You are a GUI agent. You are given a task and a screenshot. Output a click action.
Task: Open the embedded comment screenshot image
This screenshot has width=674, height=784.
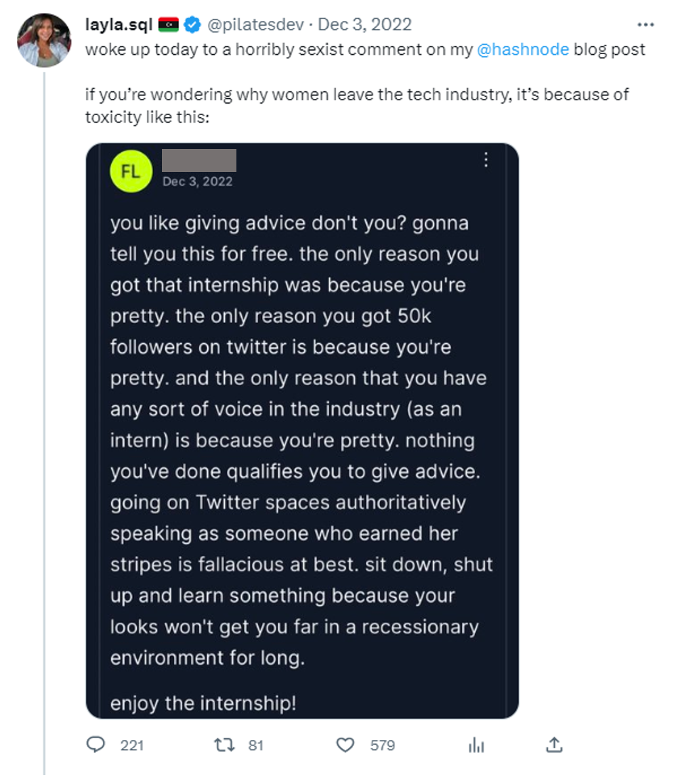[302, 431]
